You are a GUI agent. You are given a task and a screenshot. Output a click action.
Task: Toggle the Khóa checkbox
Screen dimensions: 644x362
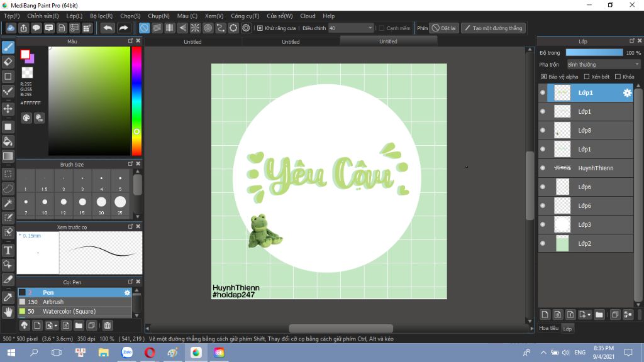click(x=618, y=77)
